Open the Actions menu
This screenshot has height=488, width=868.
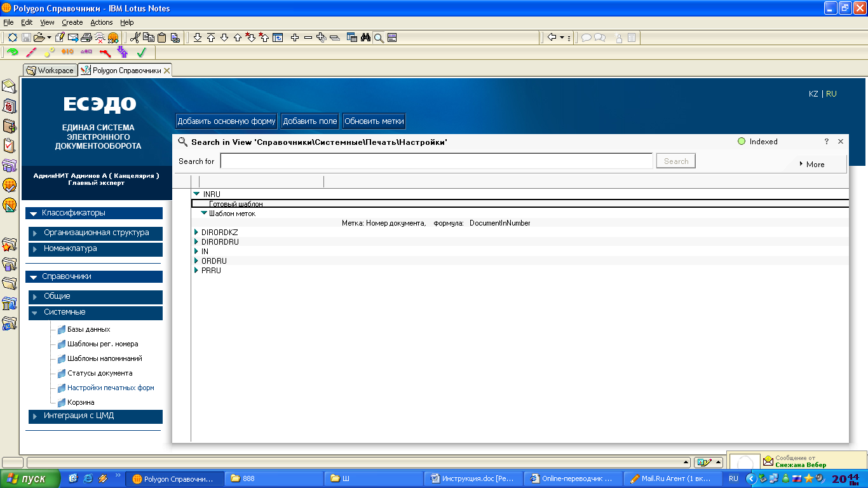[x=102, y=22]
